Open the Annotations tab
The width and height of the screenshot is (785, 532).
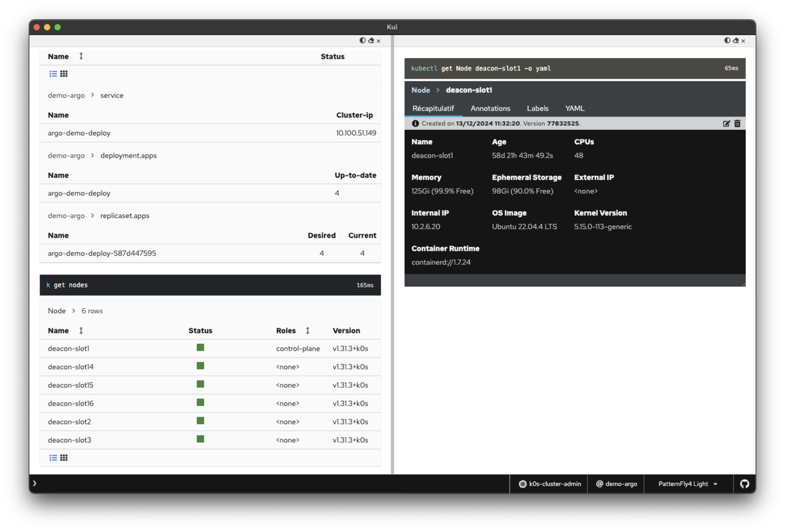(490, 108)
